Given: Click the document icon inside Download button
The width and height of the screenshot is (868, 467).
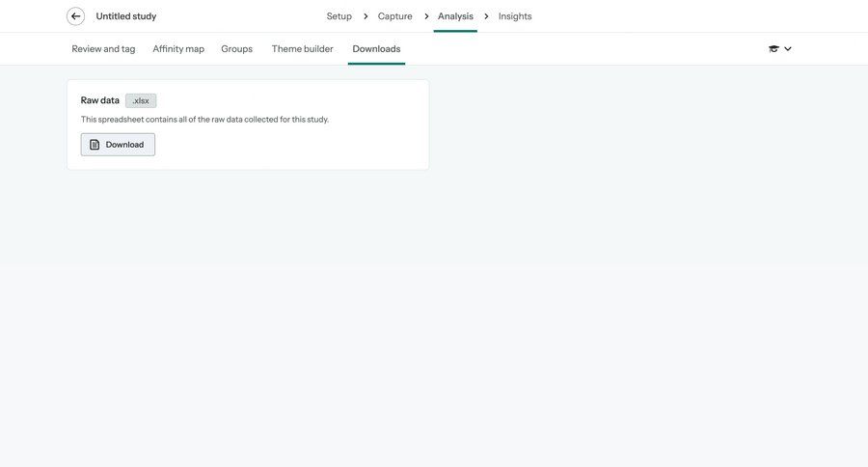Looking at the screenshot, I should click(95, 145).
